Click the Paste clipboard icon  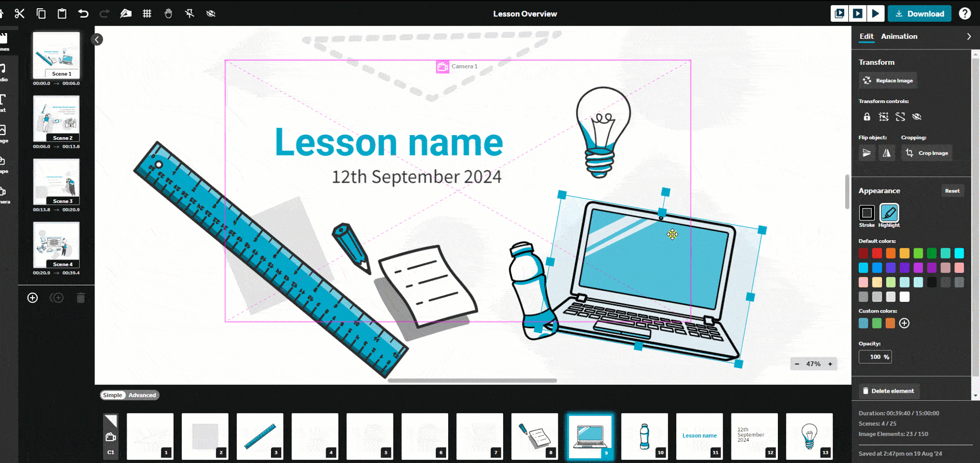pos(62,14)
